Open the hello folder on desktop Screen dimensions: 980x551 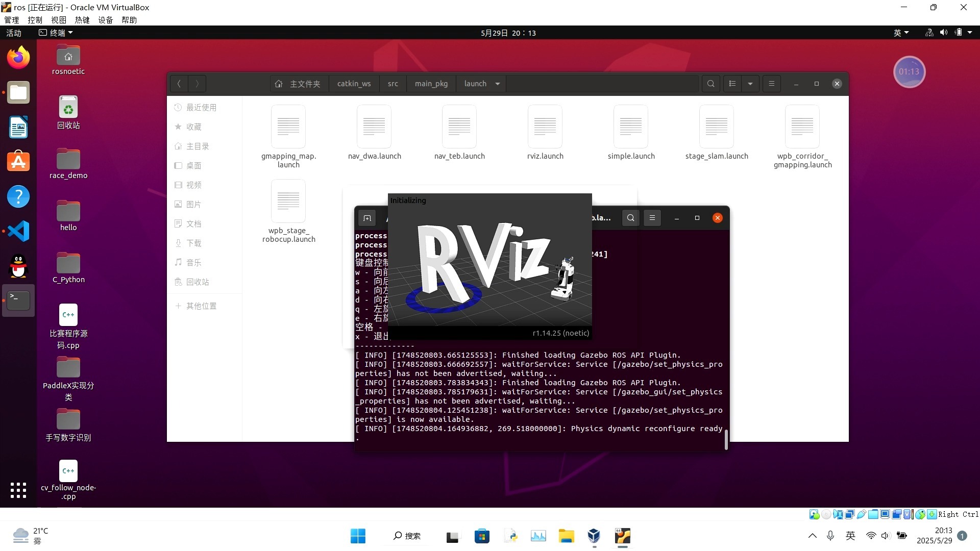[x=68, y=216]
